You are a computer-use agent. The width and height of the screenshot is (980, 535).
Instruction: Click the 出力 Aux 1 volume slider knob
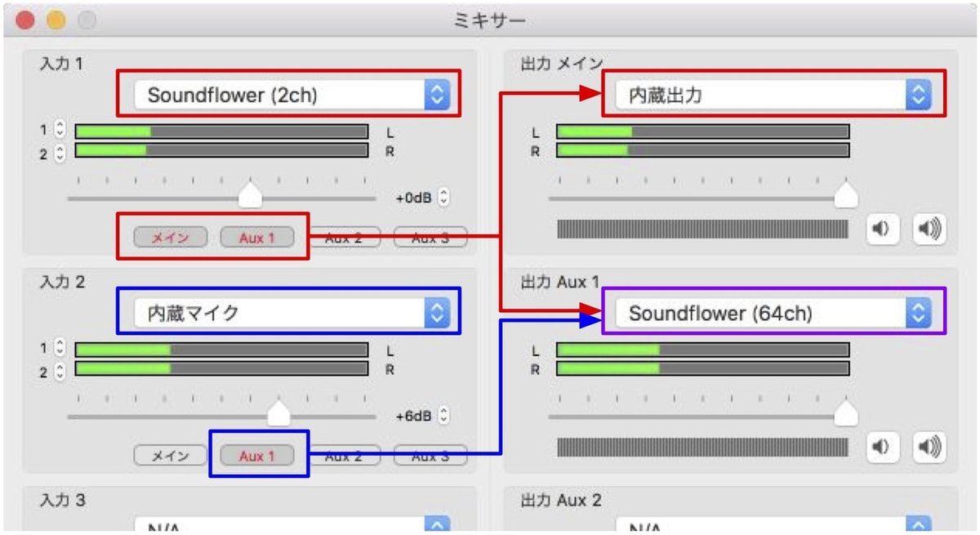847,414
